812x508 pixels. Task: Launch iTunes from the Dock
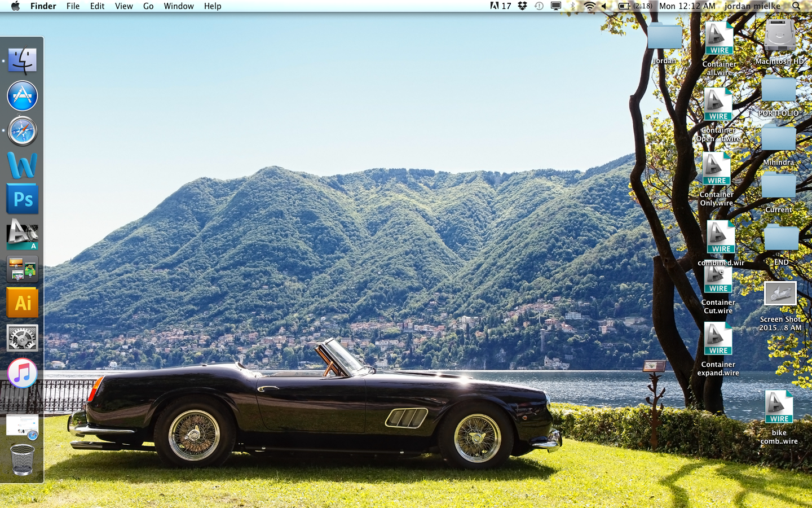(23, 373)
